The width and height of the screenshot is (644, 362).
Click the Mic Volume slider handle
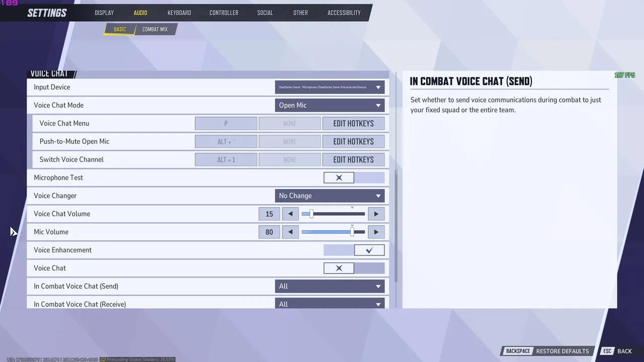pos(352,232)
